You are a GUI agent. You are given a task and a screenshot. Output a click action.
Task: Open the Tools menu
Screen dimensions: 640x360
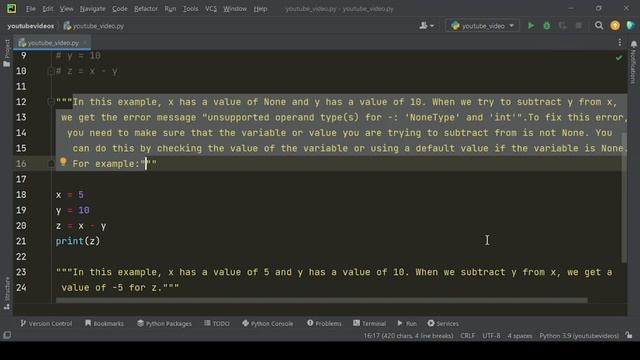point(191,9)
